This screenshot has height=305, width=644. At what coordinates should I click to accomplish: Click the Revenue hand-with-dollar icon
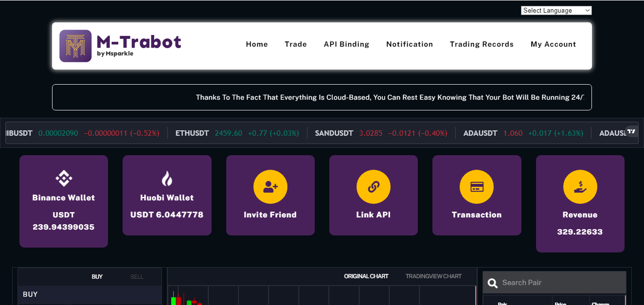tap(580, 187)
